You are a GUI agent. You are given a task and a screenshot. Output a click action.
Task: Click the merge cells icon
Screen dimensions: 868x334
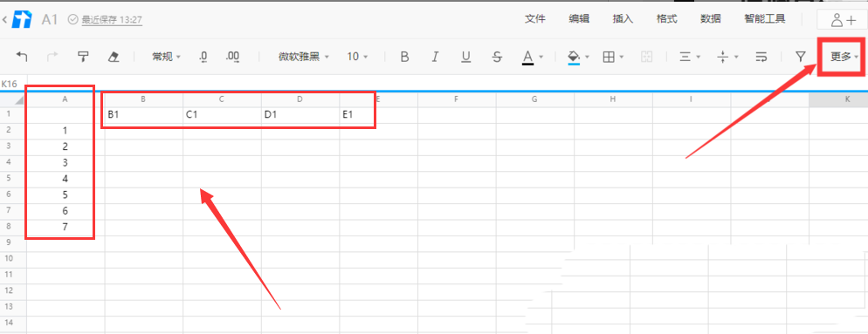(x=646, y=57)
